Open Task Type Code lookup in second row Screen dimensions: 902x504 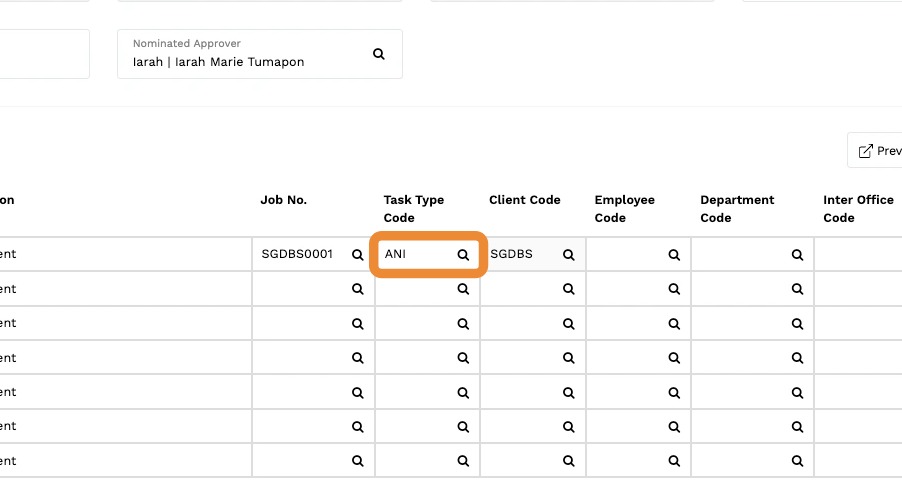click(463, 289)
